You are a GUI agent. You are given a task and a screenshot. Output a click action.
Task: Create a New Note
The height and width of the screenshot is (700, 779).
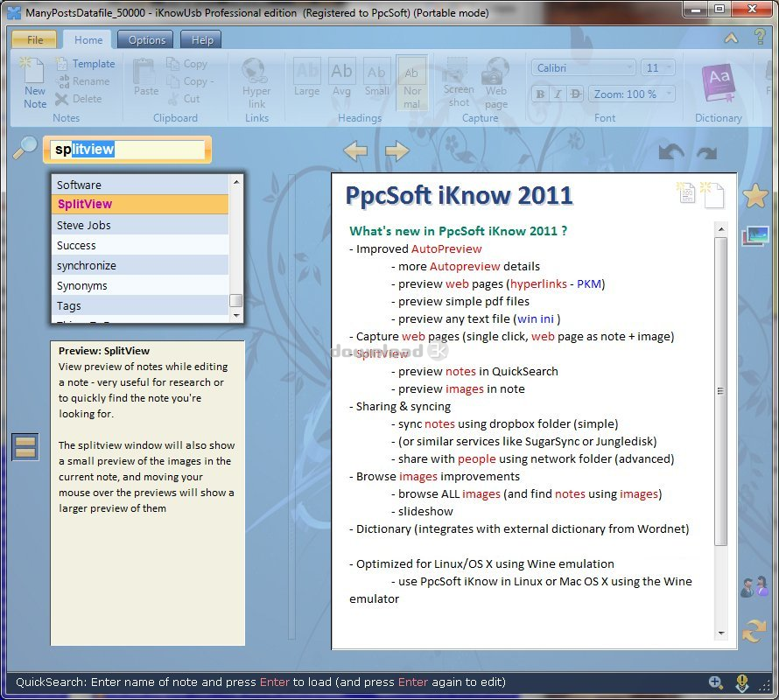coord(34,82)
